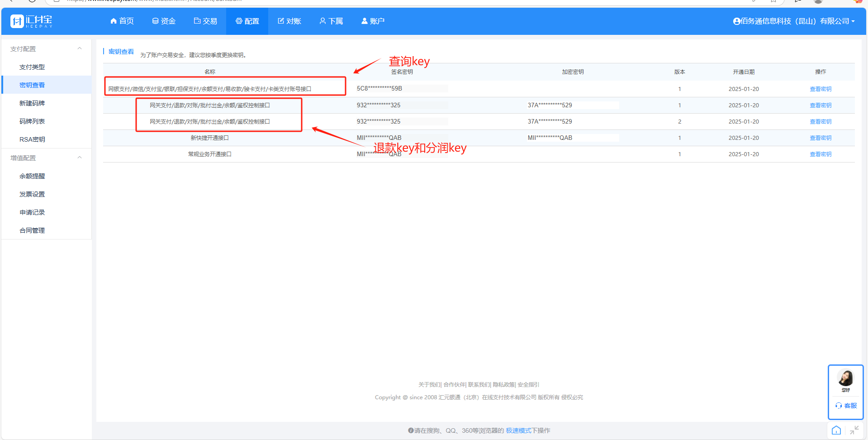Click 查看密钥 for the 5C8 key row
868x440 pixels.
coord(821,89)
